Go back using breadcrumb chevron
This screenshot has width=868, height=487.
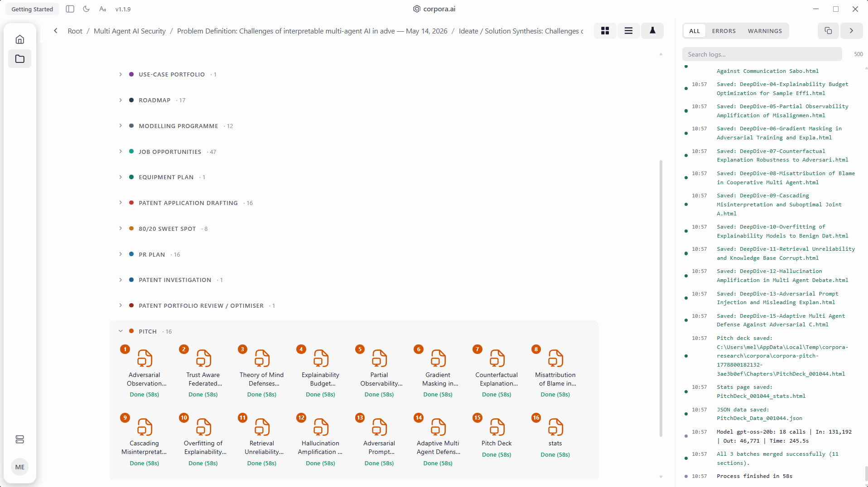tap(55, 31)
